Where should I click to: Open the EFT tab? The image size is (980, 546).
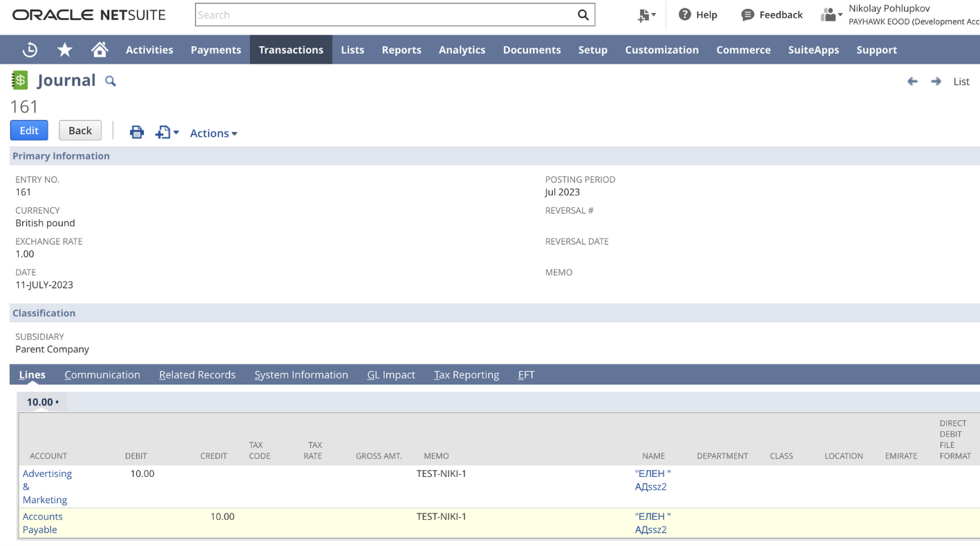click(526, 375)
